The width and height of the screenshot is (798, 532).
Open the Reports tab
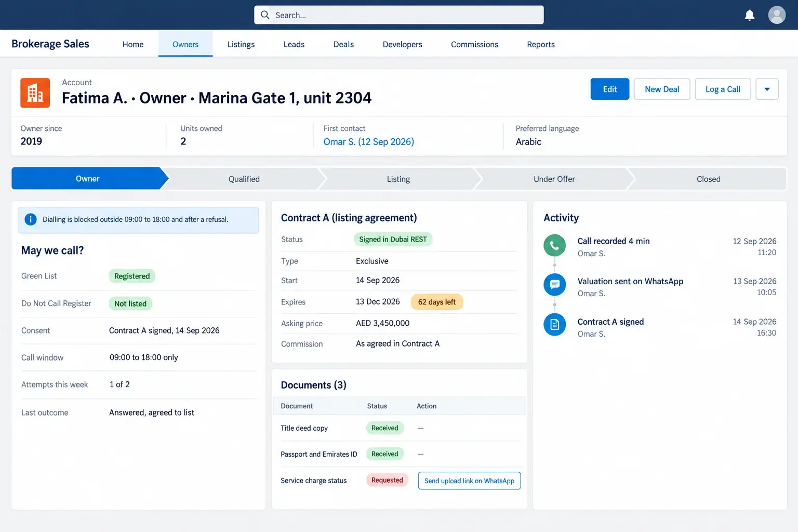[541, 44]
